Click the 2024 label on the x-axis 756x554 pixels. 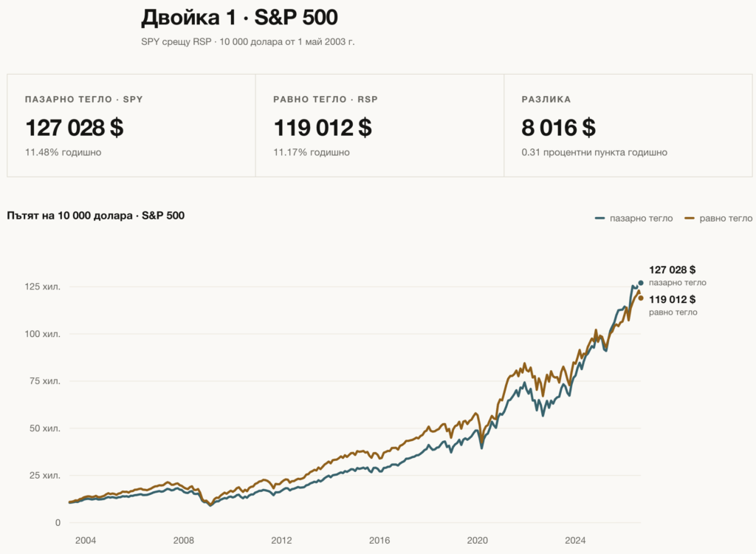click(575, 541)
